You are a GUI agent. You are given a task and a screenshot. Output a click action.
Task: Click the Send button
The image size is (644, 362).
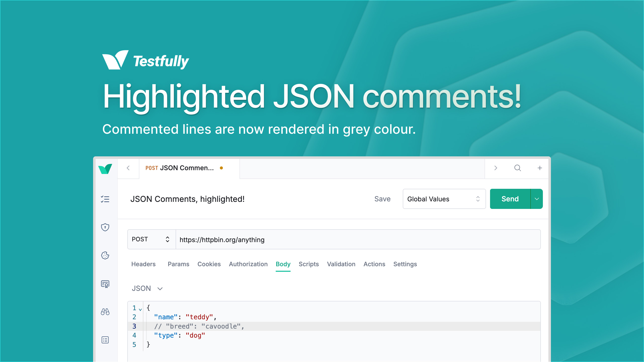click(510, 199)
